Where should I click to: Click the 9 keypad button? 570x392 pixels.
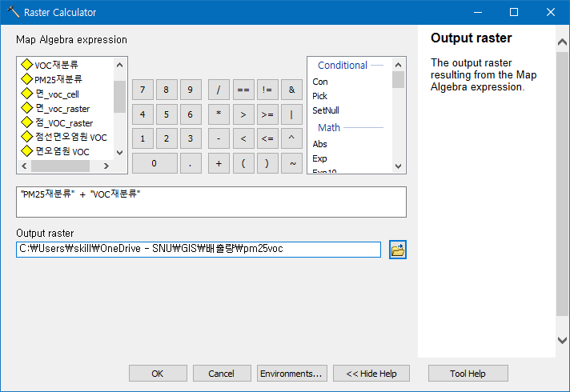(x=190, y=90)
